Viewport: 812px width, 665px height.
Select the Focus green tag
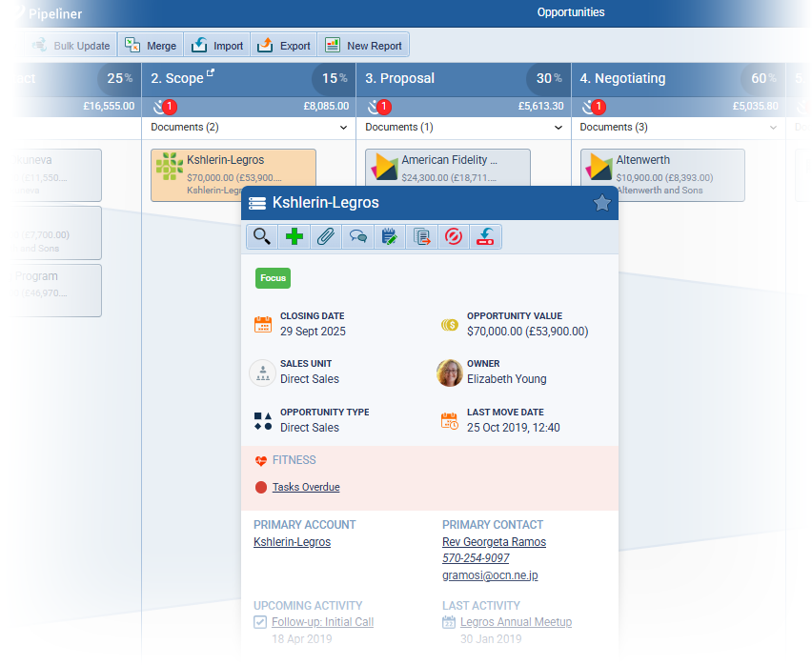click(x=273, y=278)
